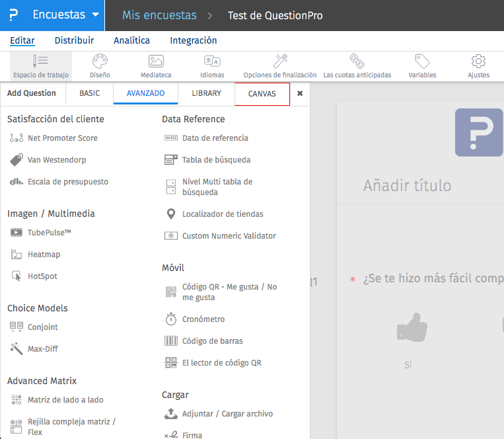Open Opciones de finalización settings
Screen dimensions: 504x439
pos(280,66)
